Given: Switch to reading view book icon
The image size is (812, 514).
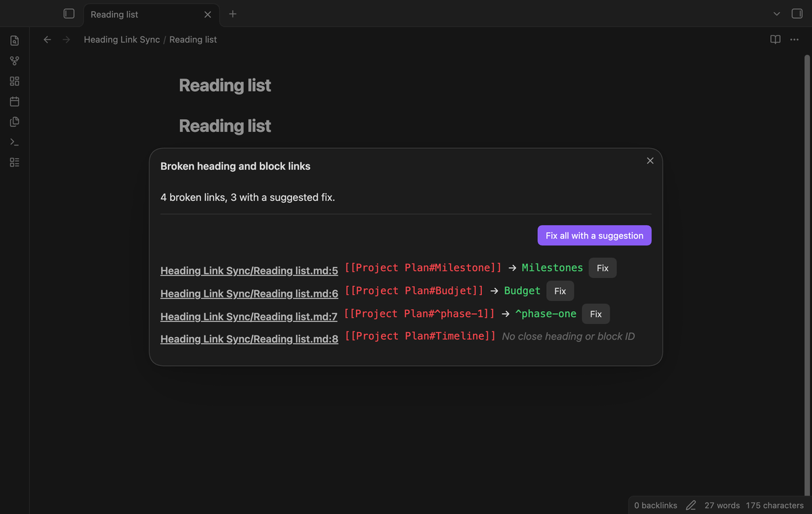Looking at the screenshot, I should [x=775, y=39].
